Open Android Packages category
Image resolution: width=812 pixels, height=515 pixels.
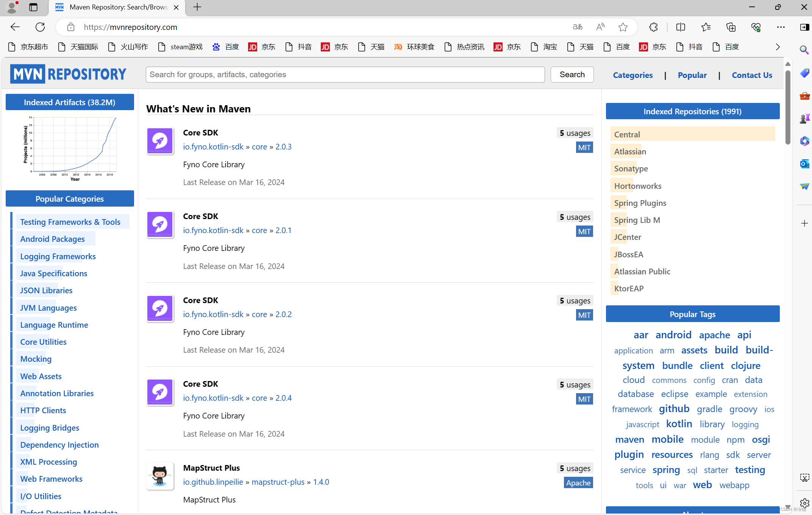tap(52, 239)
